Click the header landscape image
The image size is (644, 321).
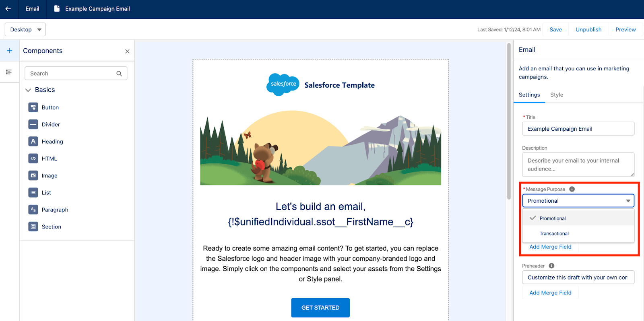click(x=320, y=148)
